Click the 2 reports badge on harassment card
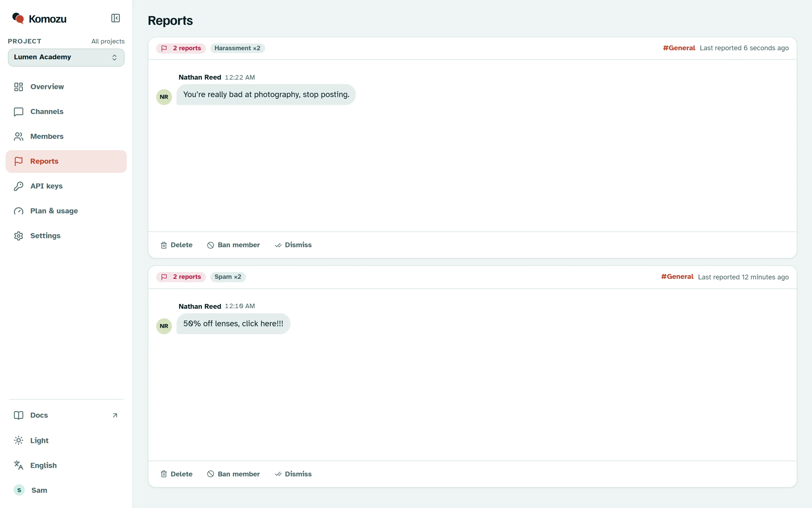Screen dimensions: 812x508 tap(181, 48)
